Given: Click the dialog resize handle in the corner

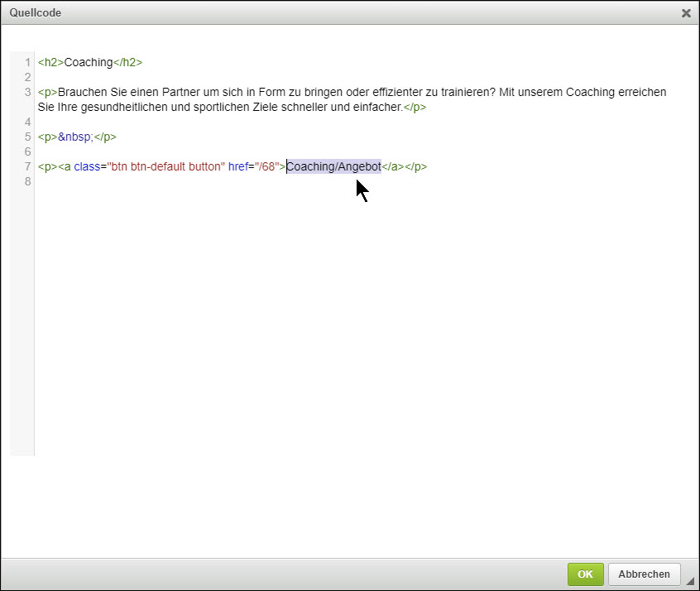Looking at the screenshot, I should click(x=690, y=581).
